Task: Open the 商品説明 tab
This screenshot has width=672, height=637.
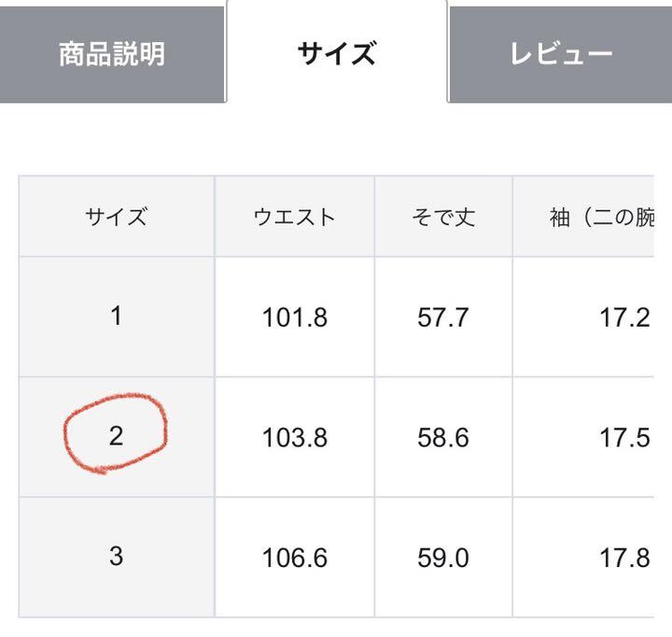Action: pos(112,54)
